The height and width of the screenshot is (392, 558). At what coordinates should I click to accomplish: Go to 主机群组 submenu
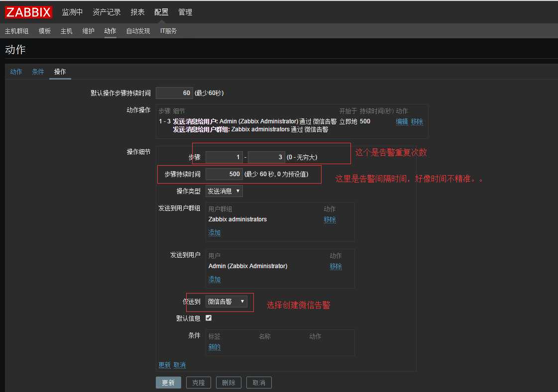coord(17,31)
